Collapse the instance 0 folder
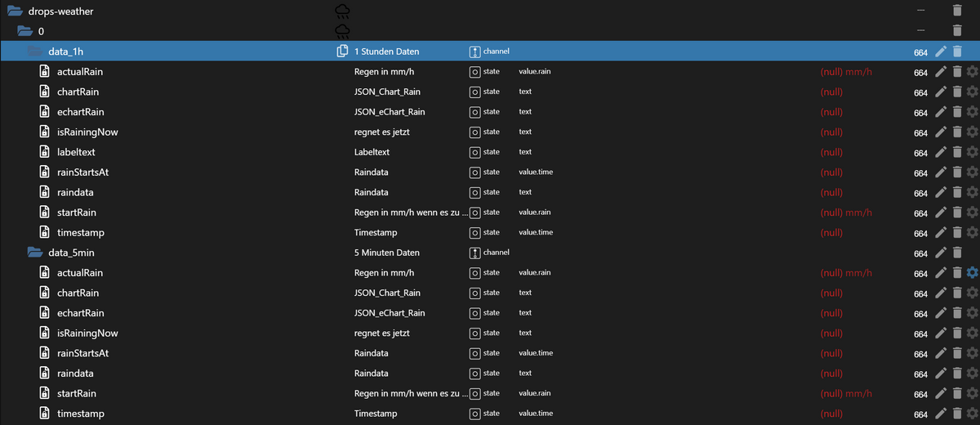The image size is (980, 425). click(x=24, y=32)
